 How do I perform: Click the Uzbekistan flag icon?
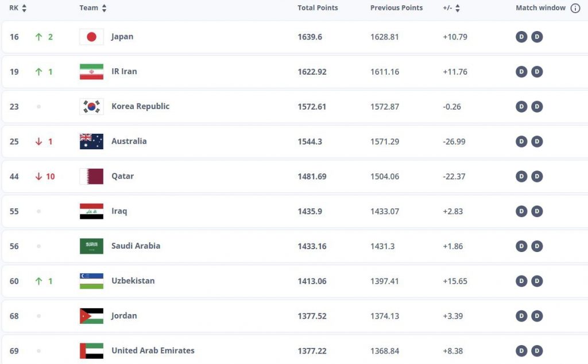click(x=91, y=281)
